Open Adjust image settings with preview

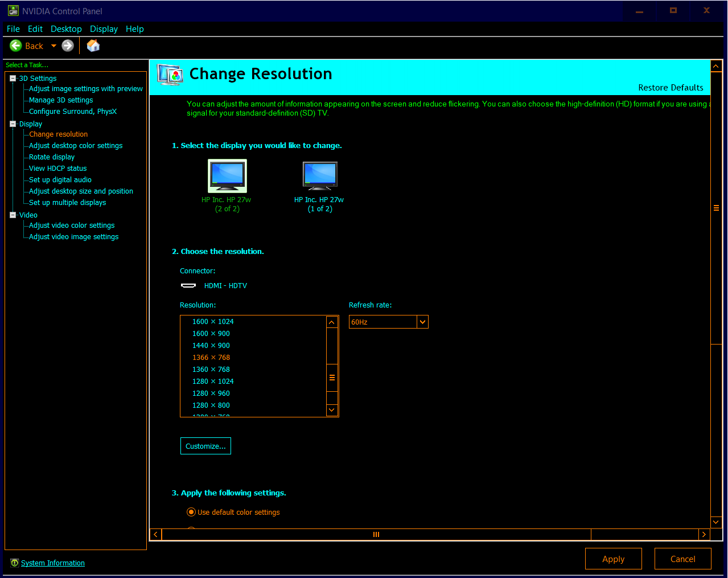(86, 89)
